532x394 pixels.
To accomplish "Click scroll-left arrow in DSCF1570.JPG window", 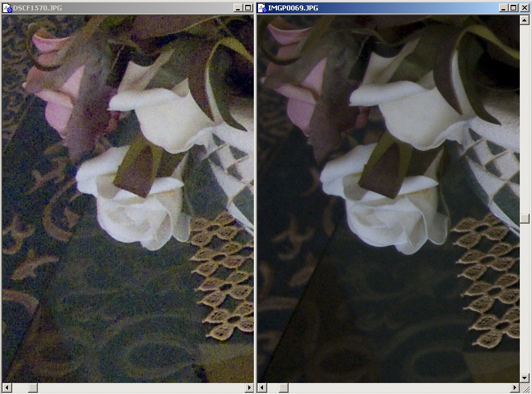I will (x=7, y=387).
